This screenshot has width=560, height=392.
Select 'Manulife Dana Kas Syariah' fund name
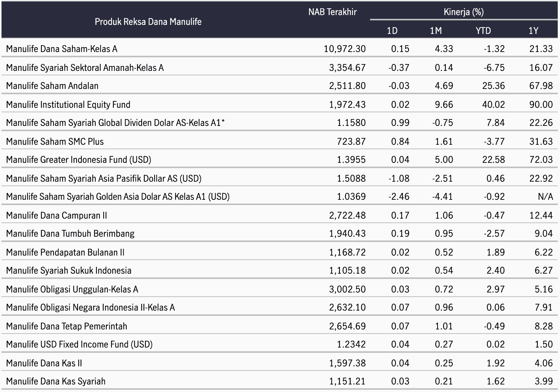pyautogui.click(x=56, y=381)
